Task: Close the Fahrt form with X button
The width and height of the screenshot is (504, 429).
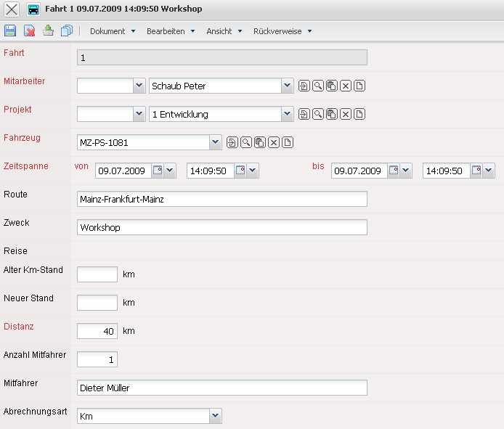Action: [12, 9]
